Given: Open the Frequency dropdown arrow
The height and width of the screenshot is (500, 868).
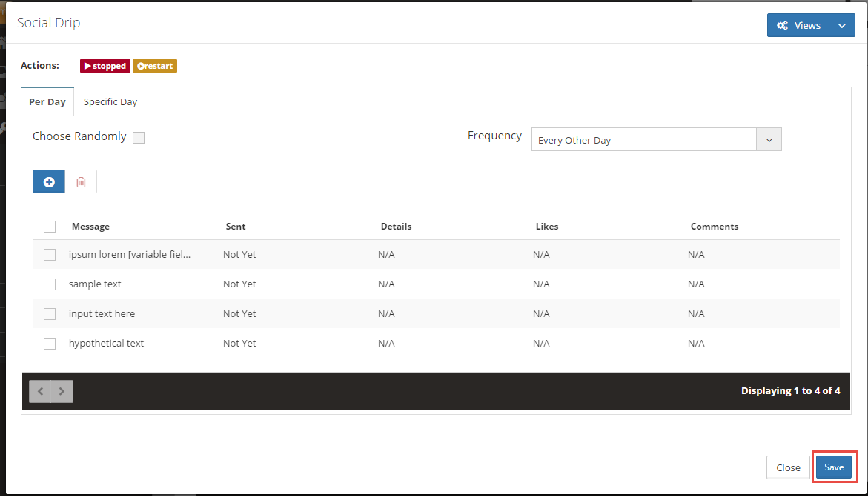Looking at the screenshot, I should [769, 140].
